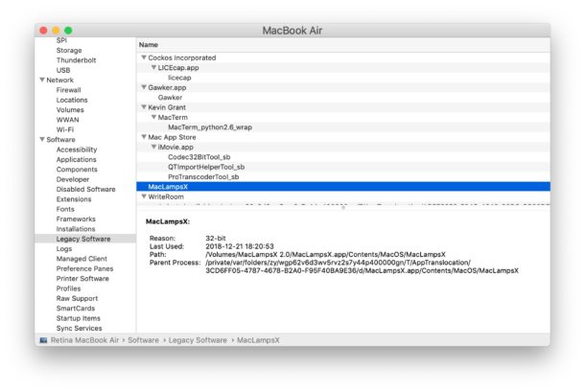
Task: Select Disabled Software in sidebar
Action: tap(85, 189)
